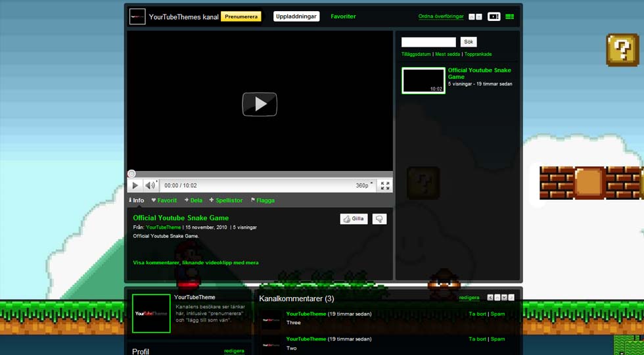Open YourTubeTheme author link on "Two" comment

(x=306, y=339)
